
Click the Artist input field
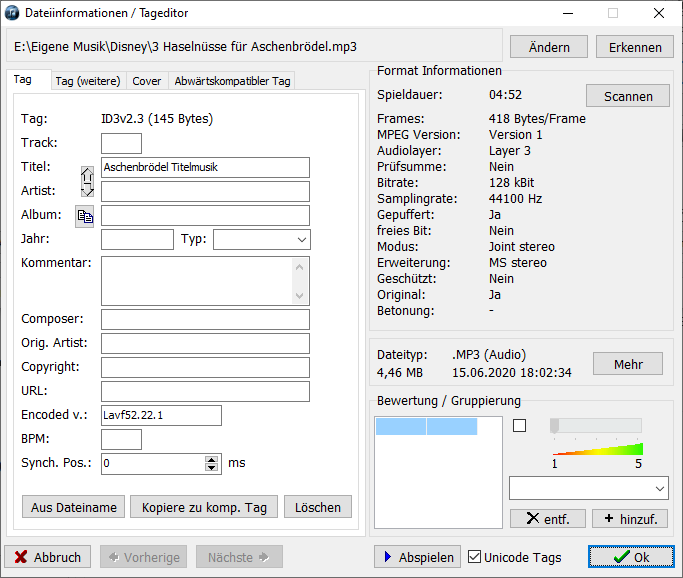[x=205, y=192]
